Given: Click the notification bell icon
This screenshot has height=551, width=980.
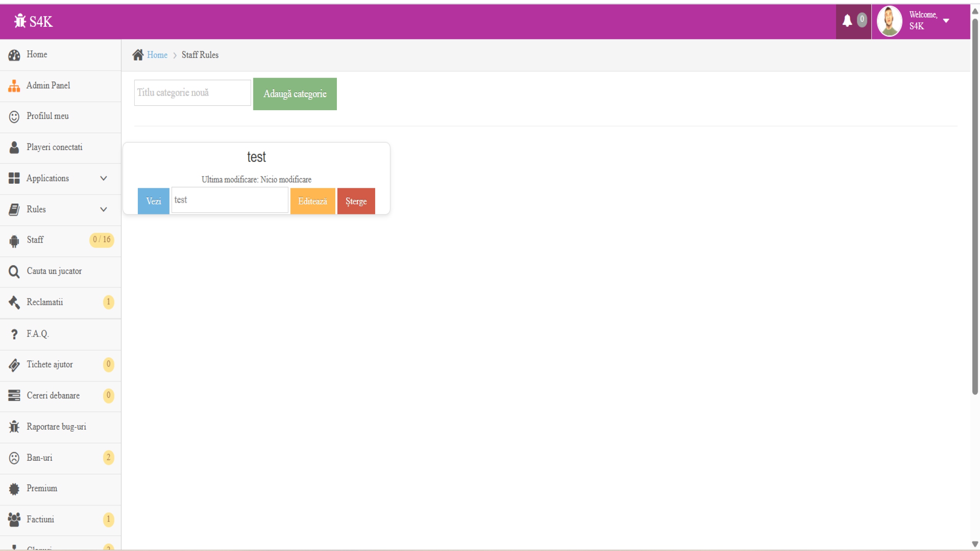Looking at the screenshot, I should [847, 21].
